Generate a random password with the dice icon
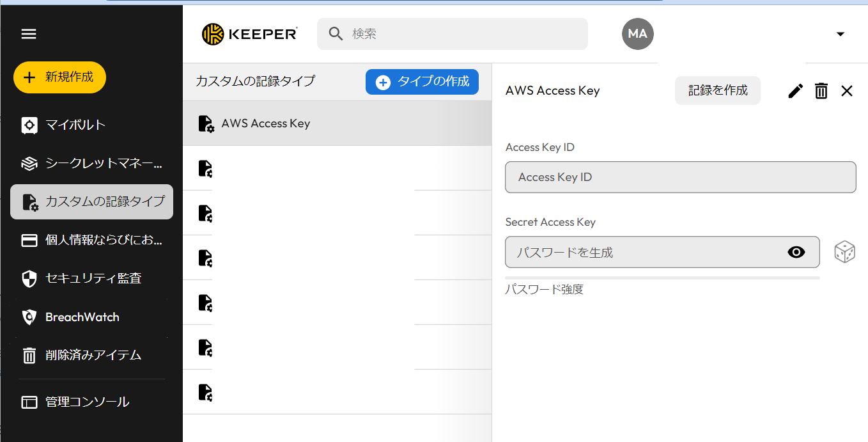This screenshot has height=442, width=868. click(845, 252)
